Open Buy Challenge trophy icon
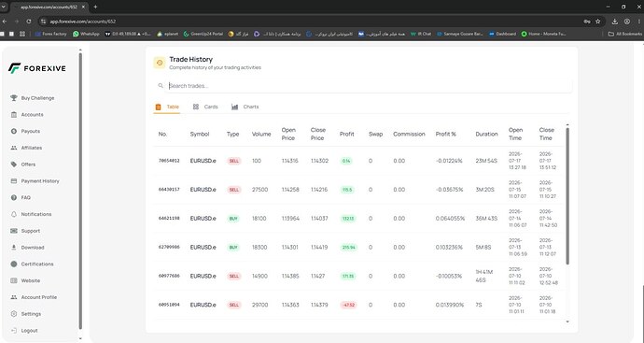The height and width of the screenshot is (343, 644). [x=14, y=98]
